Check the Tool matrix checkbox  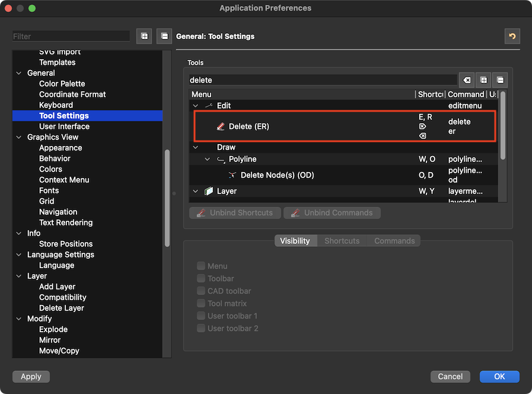click(202, 303)
